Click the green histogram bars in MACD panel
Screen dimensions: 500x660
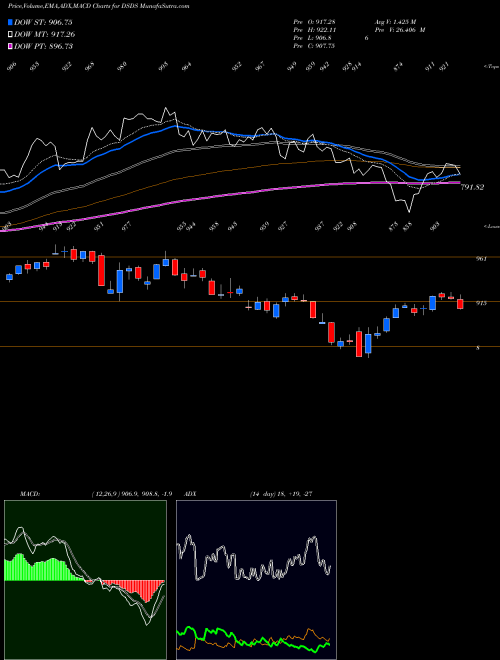point(38,570)
